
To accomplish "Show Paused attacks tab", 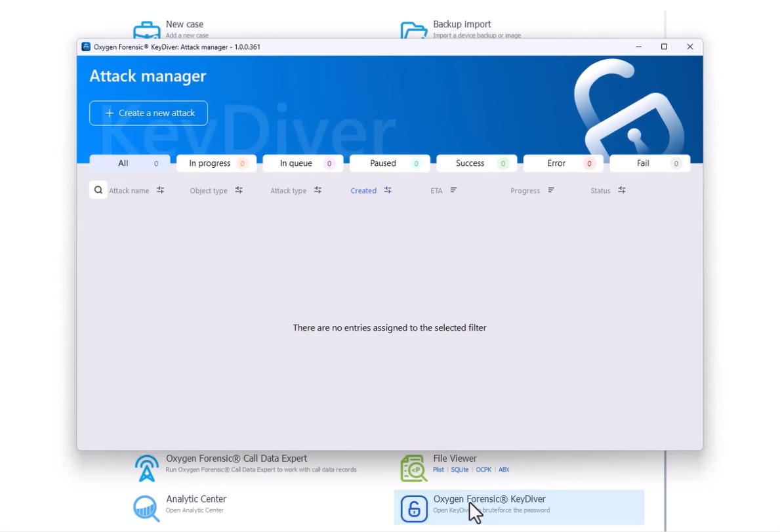I will (x=390, y=163).
